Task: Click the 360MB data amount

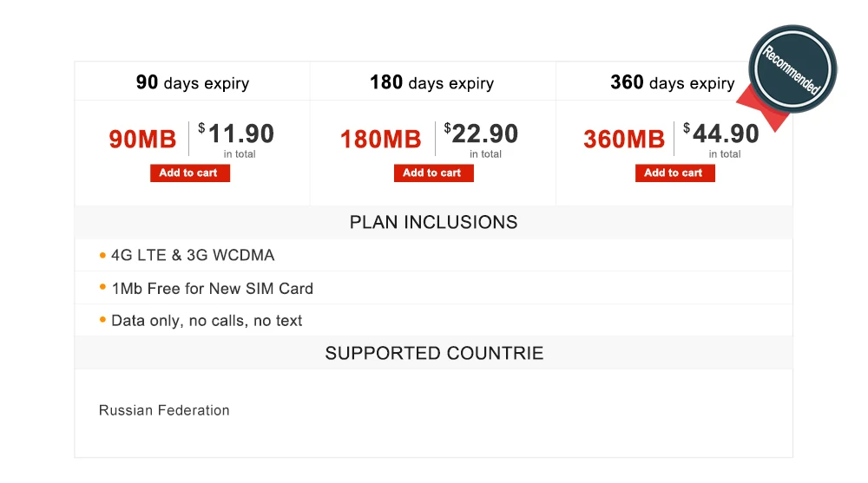Action: [624, 139]
